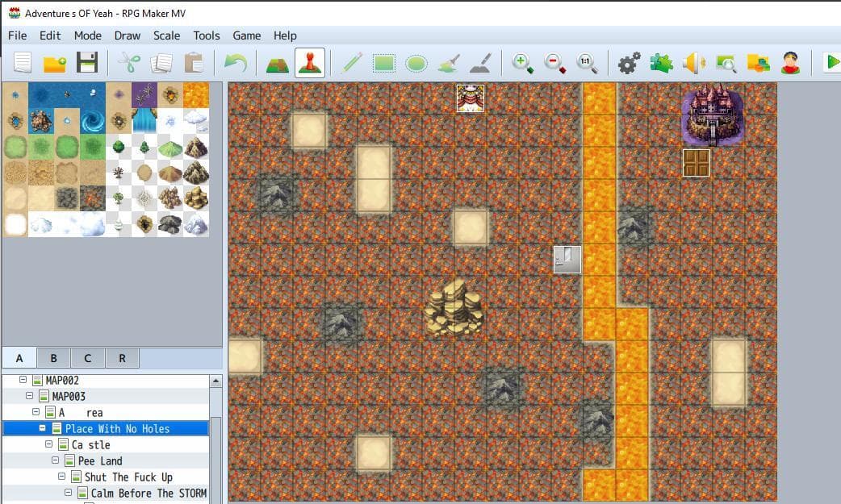841x504 pixels.
Task: Switch to tileset tab R
Action: [123, 358]
